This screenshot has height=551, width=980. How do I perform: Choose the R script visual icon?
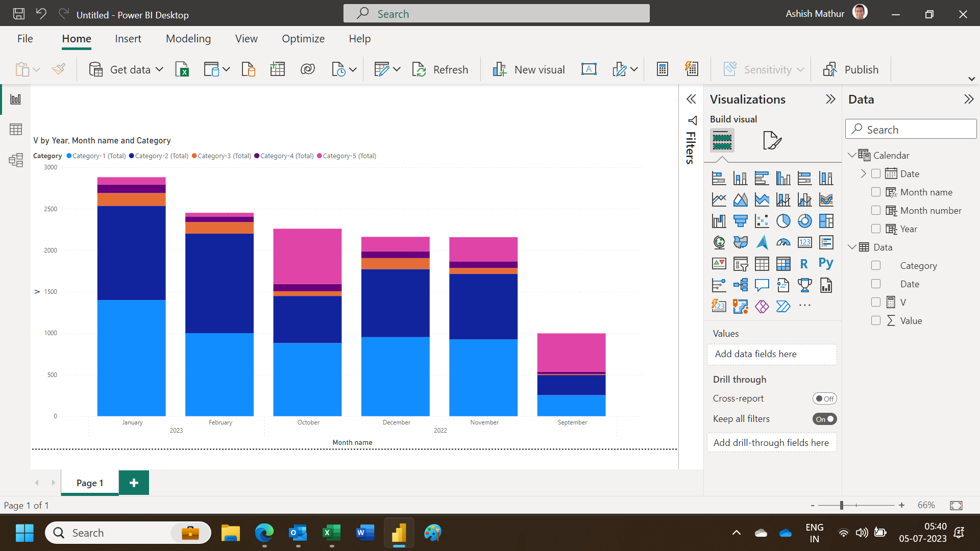(804, 264)
